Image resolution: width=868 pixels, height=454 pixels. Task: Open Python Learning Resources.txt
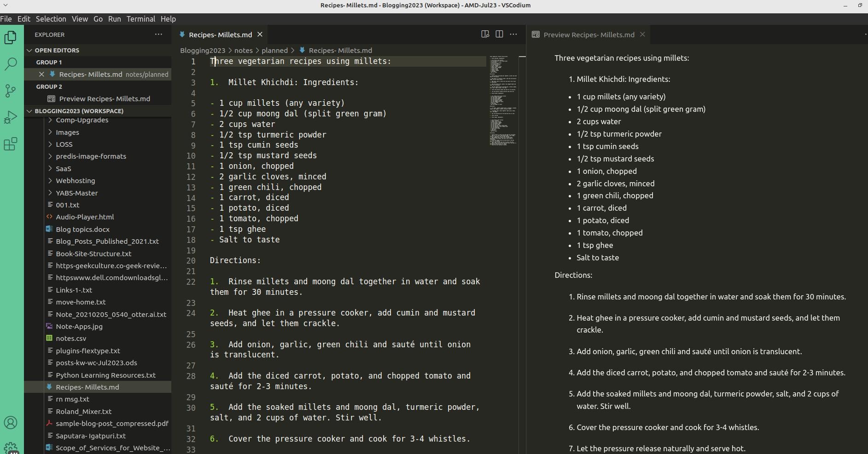click(105, 375)
